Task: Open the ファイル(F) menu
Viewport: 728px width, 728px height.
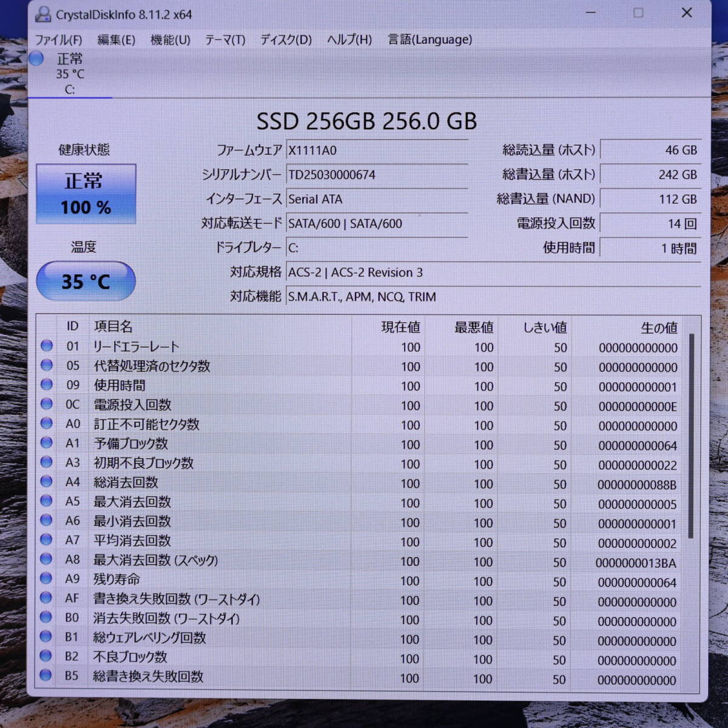Action: tap(58, 40)
